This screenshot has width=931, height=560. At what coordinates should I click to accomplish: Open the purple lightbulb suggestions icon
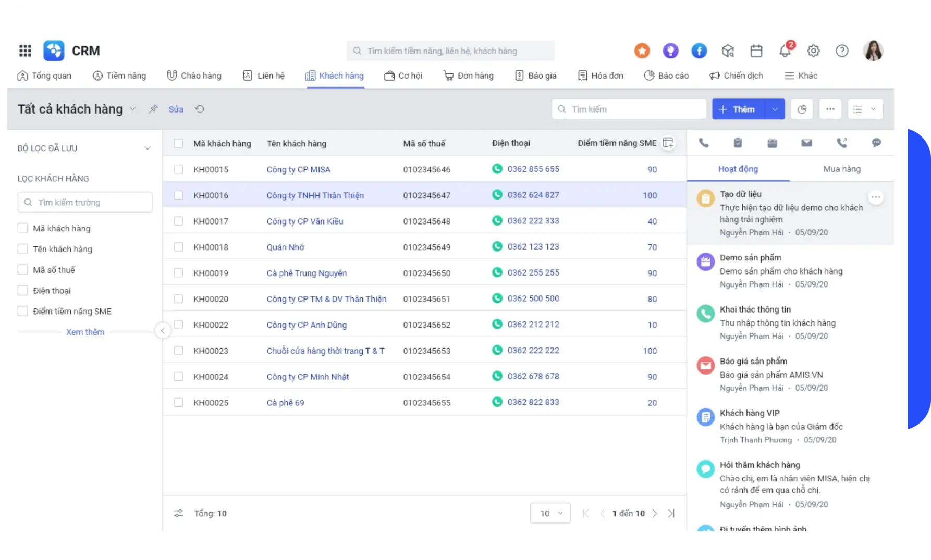tap(670, 51)
